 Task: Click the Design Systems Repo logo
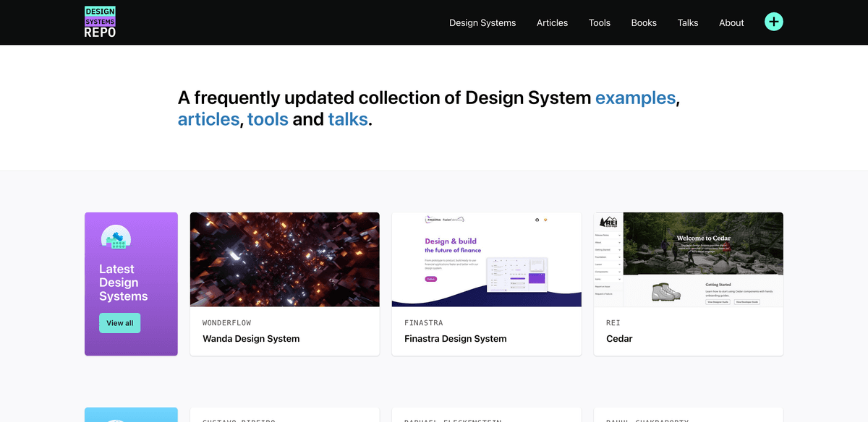pos(100,22)
